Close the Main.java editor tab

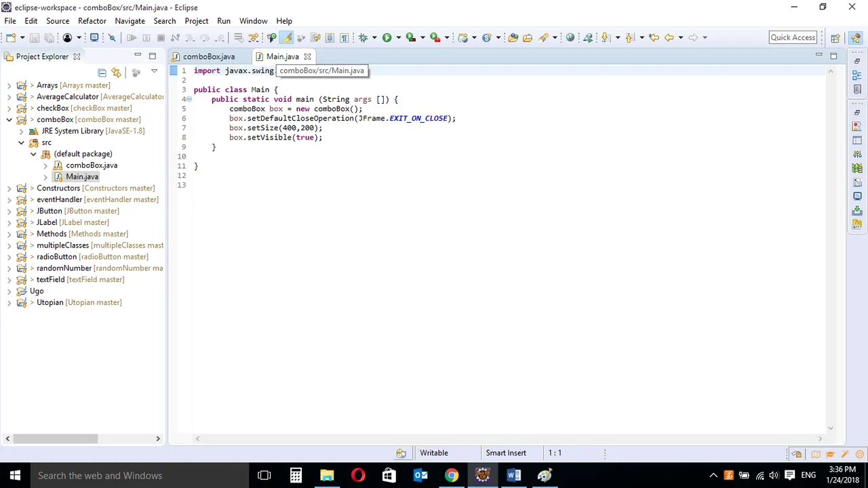point(307,56)
